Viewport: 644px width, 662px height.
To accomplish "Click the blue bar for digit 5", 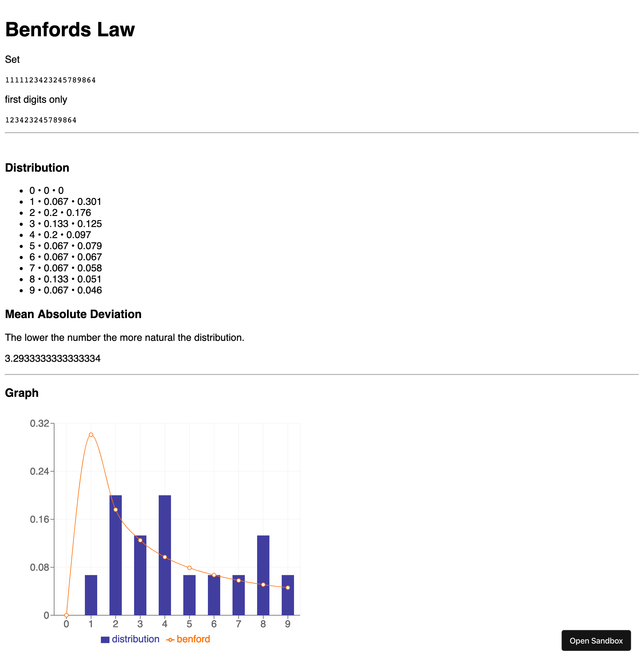I will (x=189, y=595).
